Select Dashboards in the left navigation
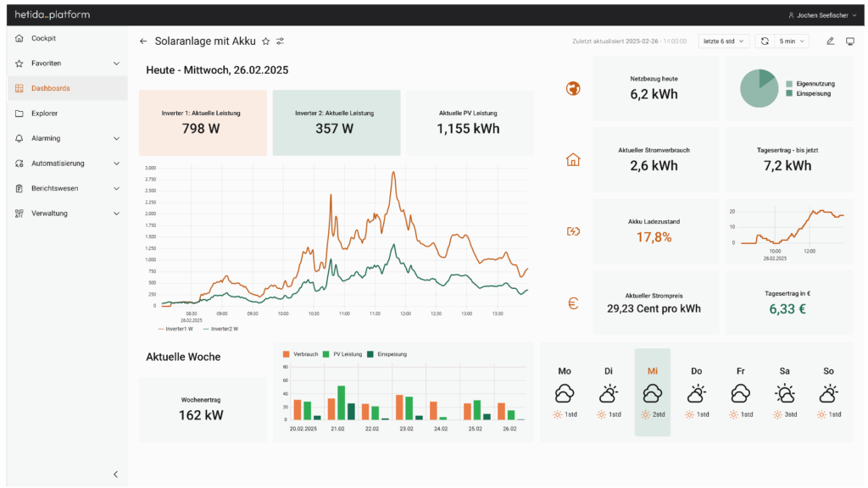868x488 pixels. pos(54,88)
